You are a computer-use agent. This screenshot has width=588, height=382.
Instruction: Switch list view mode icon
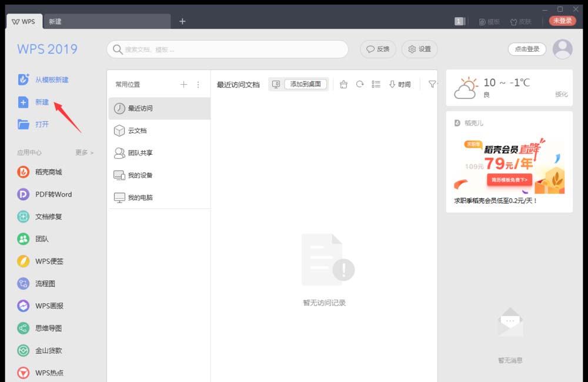pos(376,84)
